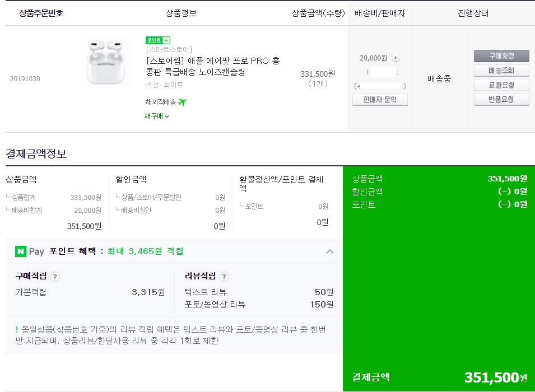This screenshot has height=392, width=535.
Task: Click the 포토/동영상 리뷰 row label
Action: tap(215, 304)
